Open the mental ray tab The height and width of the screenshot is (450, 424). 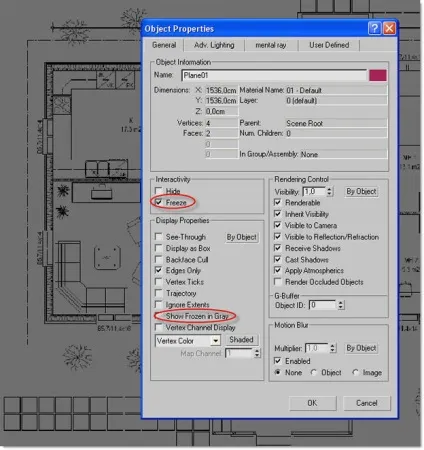[x=271, y=45]
